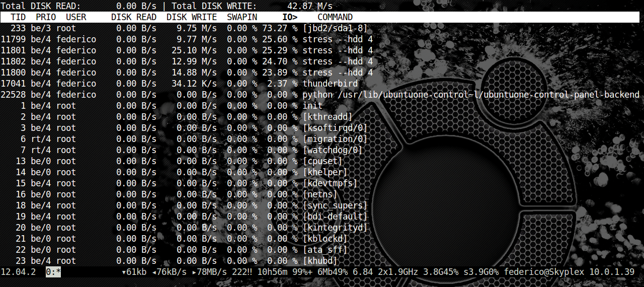
Task: Click the 61kb network download indicator
Action: click(134, 272)
